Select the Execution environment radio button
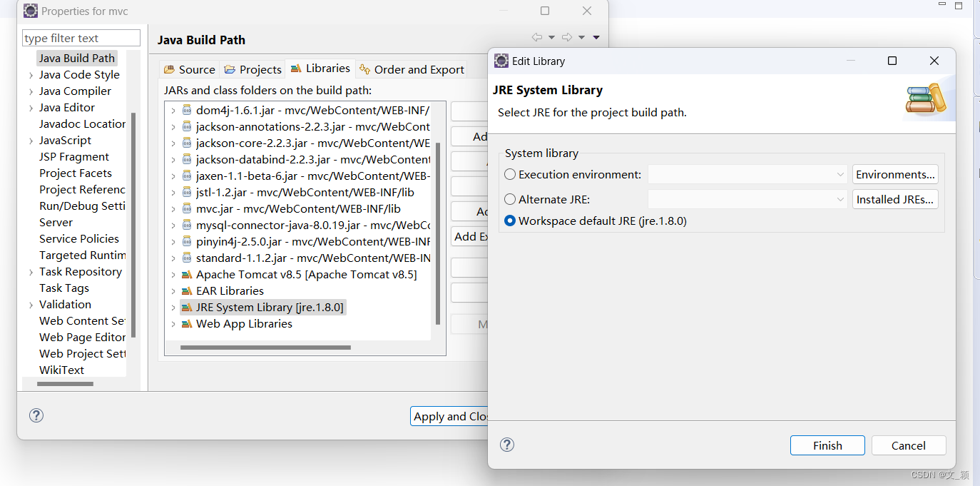 (510, 174)
